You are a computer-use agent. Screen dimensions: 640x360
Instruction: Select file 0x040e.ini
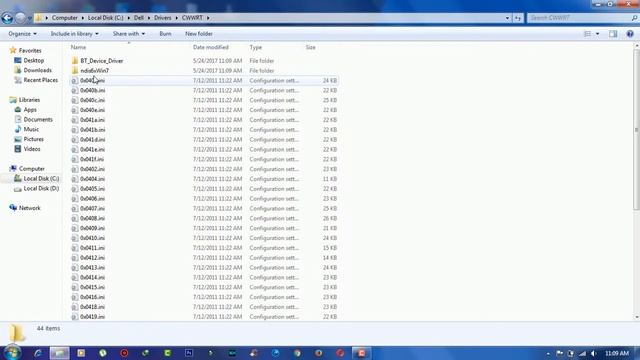point(92,110)
